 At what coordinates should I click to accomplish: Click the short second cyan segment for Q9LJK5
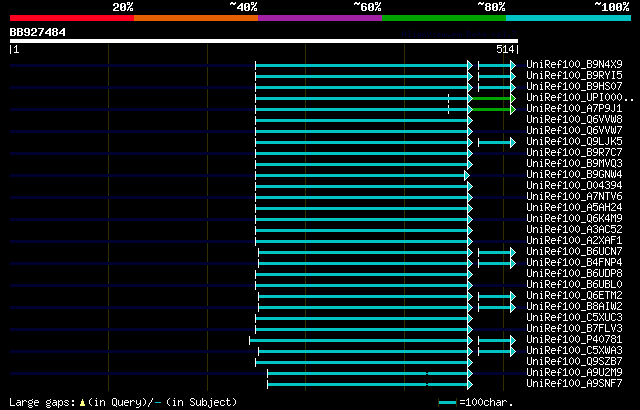pos(497,142)
